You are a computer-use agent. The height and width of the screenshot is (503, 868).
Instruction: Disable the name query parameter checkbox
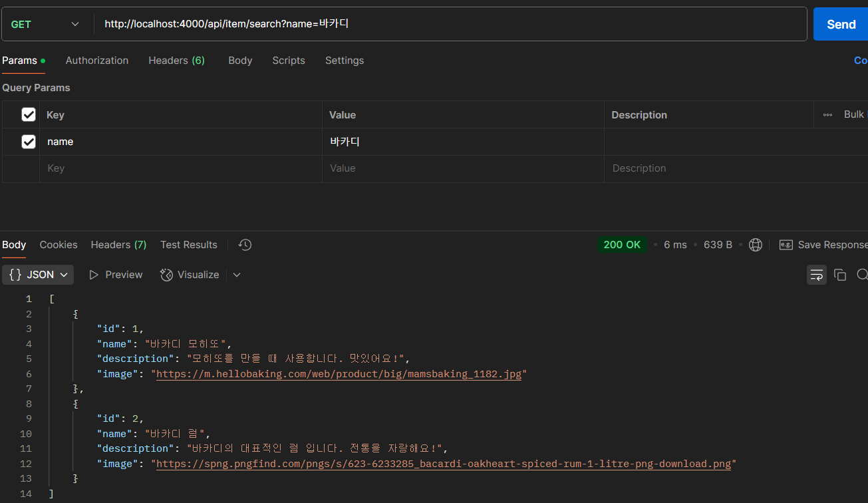click(28, 141)
